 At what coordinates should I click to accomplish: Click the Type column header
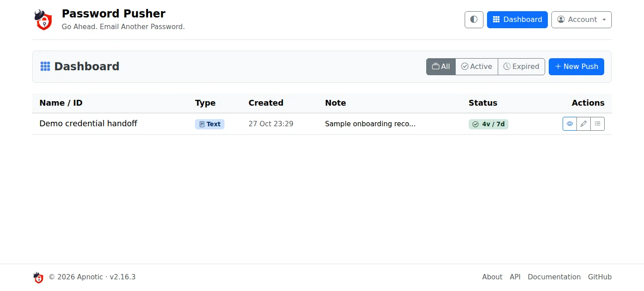tap(205, 103)
